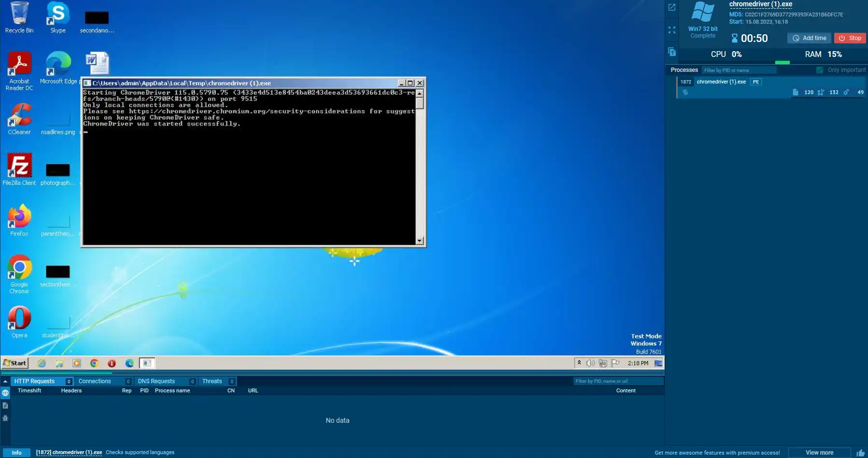The height and width of the screenshot is (458, 868).
Task: Open Windows Media Player taskbar icon
Action: pyautogui.click(x=77, y=363)
